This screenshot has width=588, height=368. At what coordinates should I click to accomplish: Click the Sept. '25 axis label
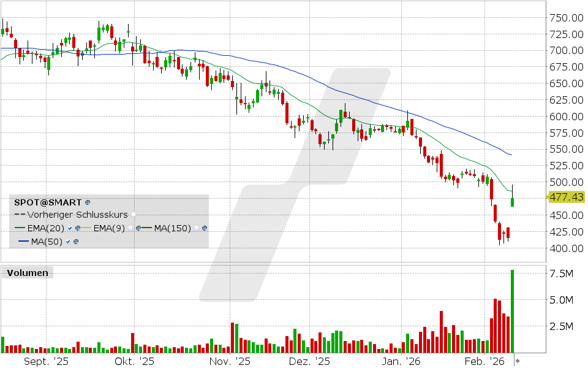(x=45, y=361)
